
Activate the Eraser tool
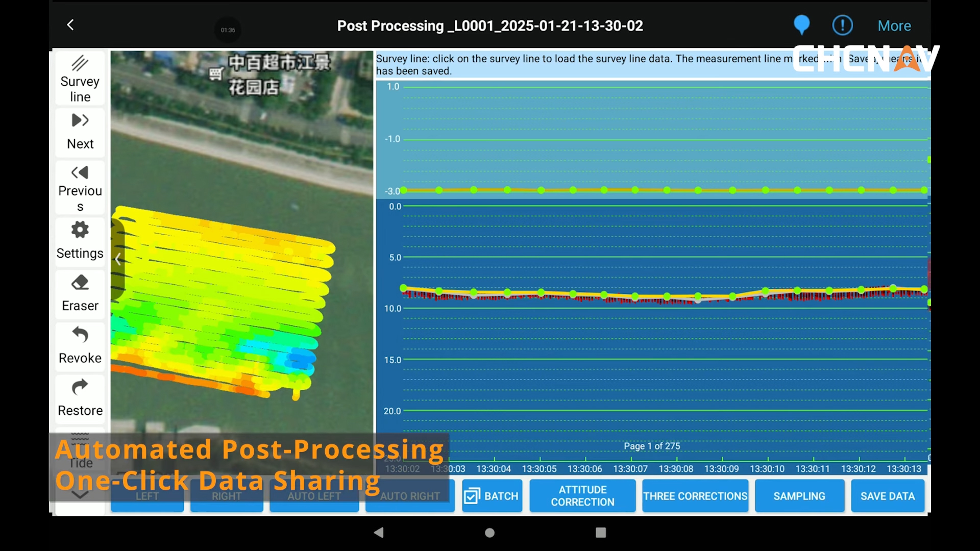click(x=80, y=293)
